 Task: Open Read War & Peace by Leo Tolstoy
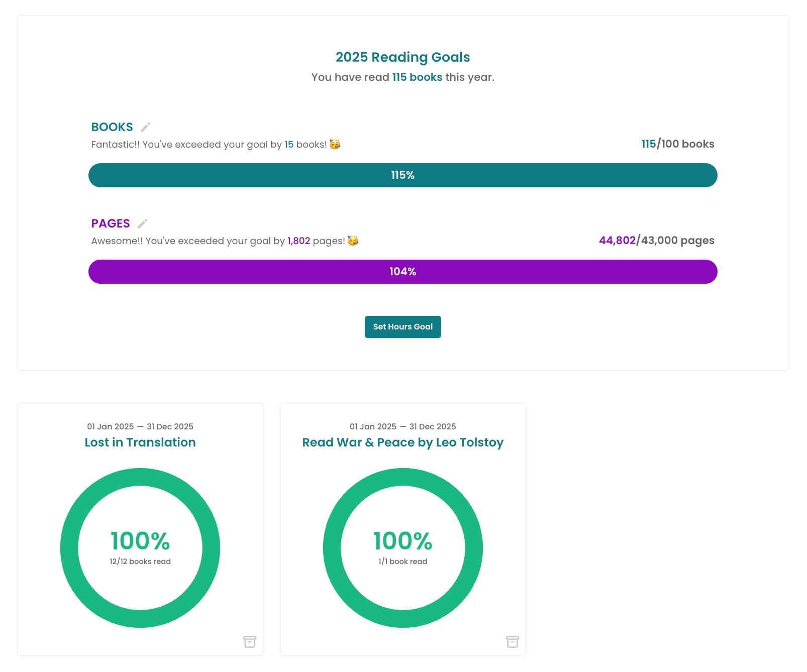coord(403,442)
